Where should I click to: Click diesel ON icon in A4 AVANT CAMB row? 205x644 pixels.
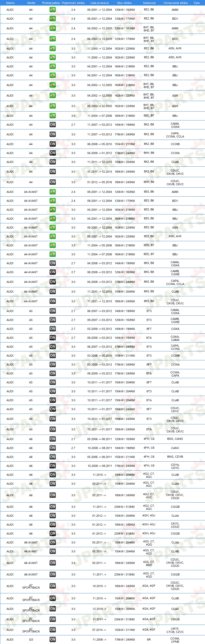pos(53,272)
